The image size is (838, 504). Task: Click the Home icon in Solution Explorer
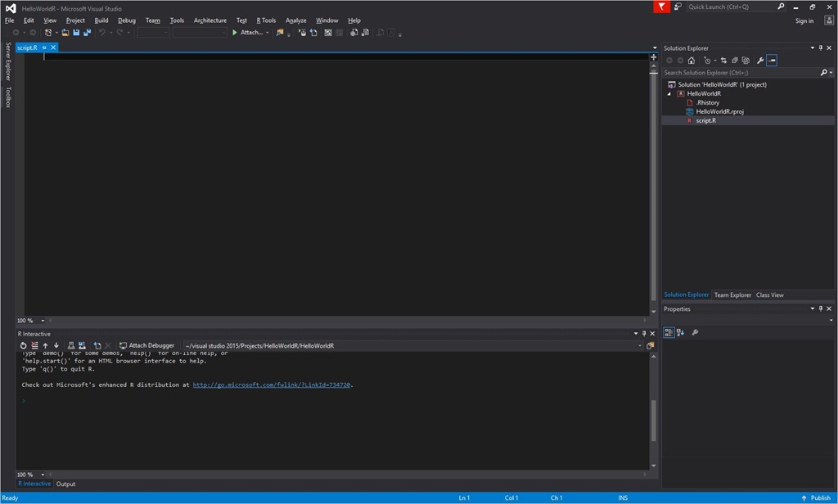click(692, 61)
